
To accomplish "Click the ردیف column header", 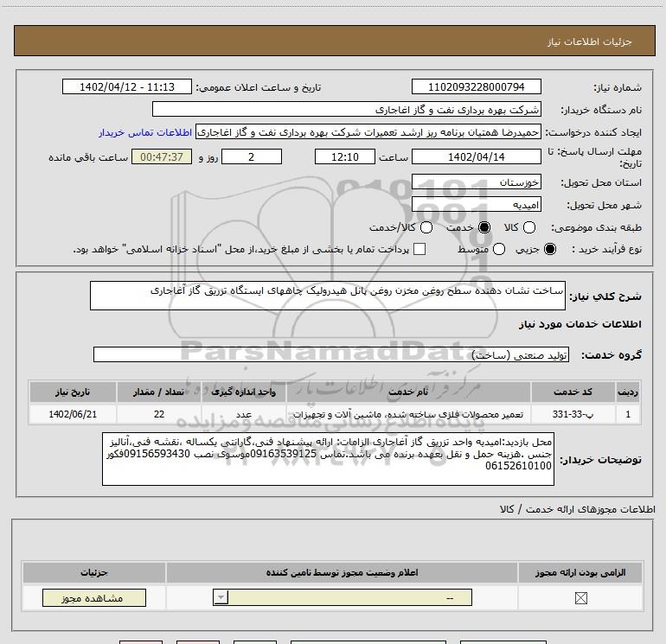I will coord(628,392).
